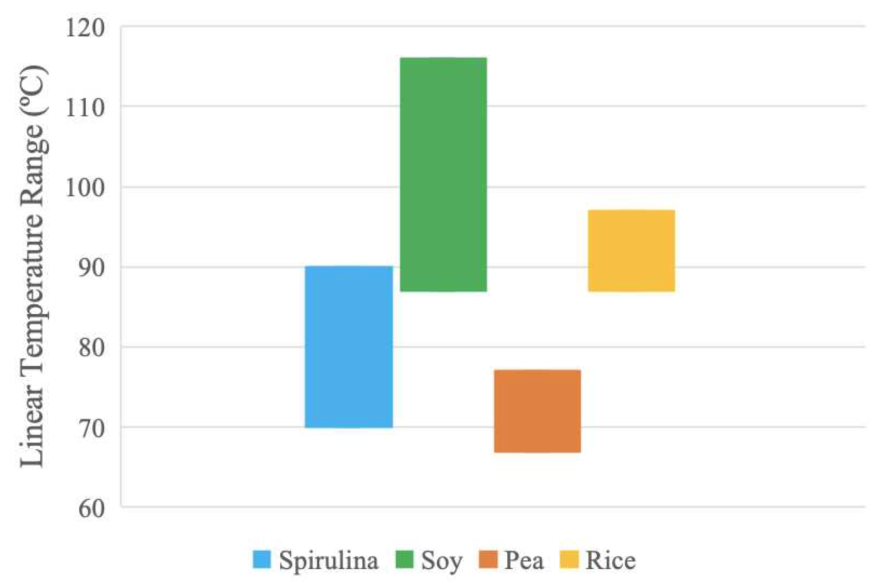
Task: Select the 120 y-axis tick label
Action: (x=85, y=28)
